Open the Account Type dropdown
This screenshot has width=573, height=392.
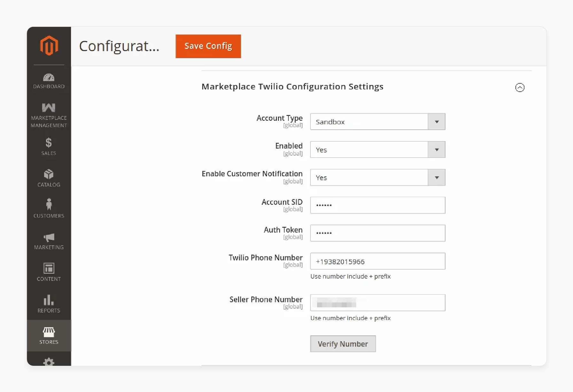coord(378,122)
